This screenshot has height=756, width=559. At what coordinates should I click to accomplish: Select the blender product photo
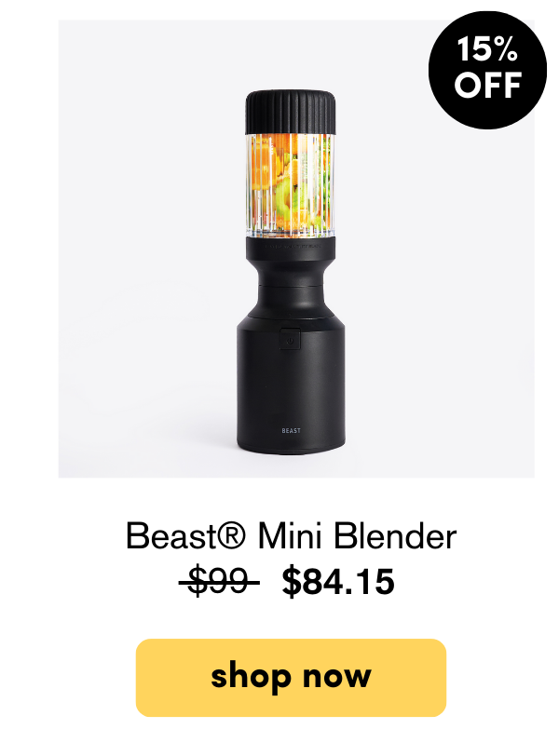pos(296,249)
